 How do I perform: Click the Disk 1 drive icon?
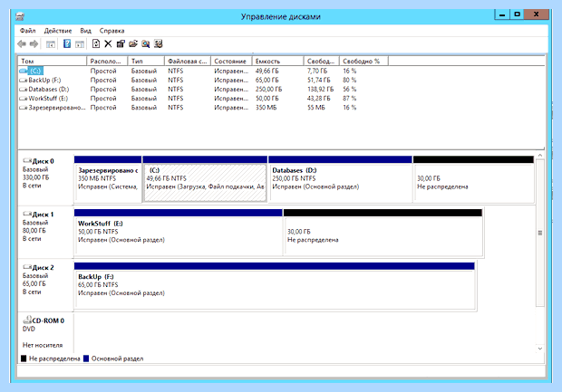27,214
